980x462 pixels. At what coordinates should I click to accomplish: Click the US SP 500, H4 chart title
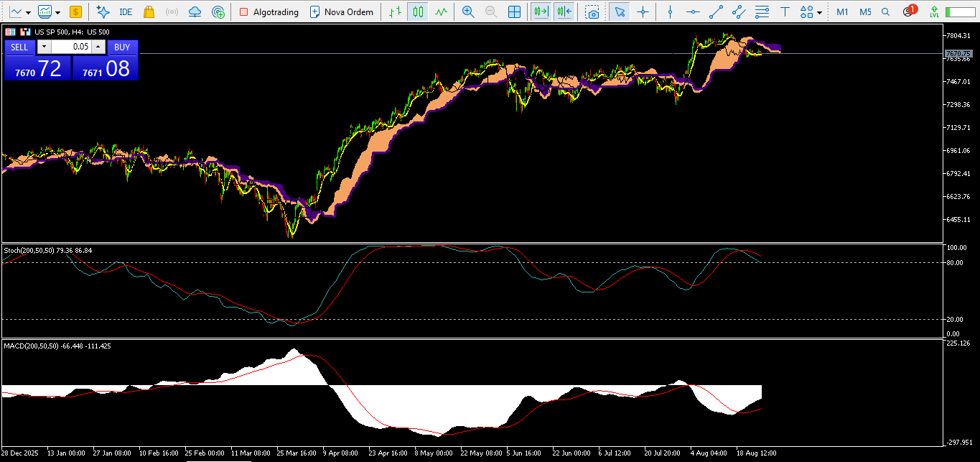tap(73, 32)
